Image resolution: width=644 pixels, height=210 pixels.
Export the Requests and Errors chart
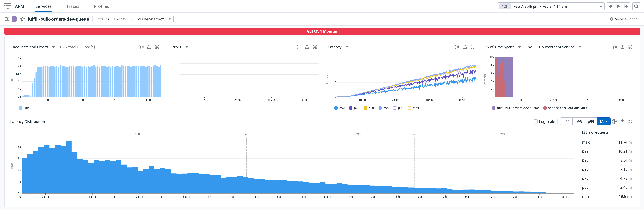point(149,47)
